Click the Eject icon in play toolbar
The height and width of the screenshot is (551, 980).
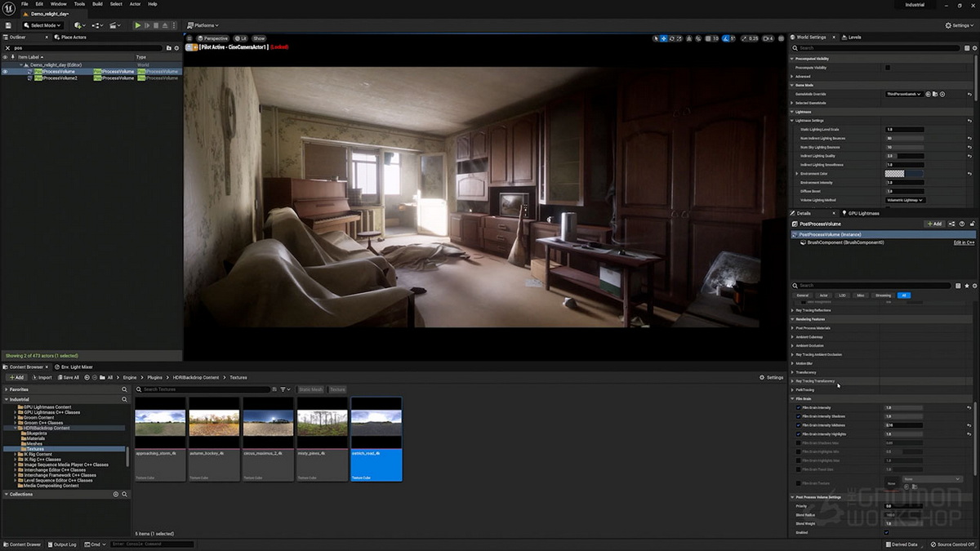(166, 25)
